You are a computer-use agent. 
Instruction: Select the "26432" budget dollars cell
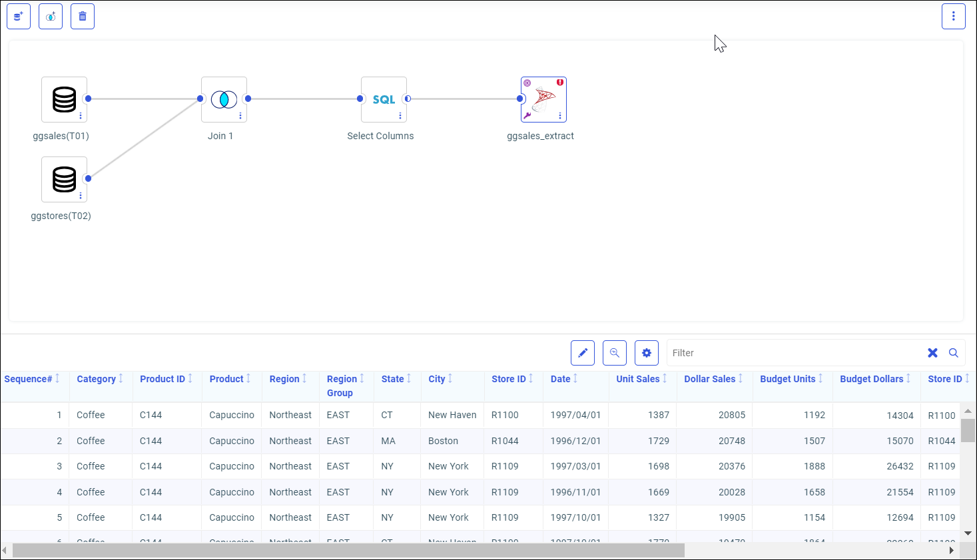(900, 466)
